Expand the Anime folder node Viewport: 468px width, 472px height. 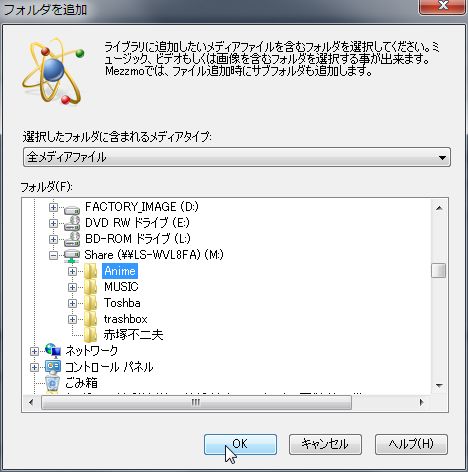[72, 271]
